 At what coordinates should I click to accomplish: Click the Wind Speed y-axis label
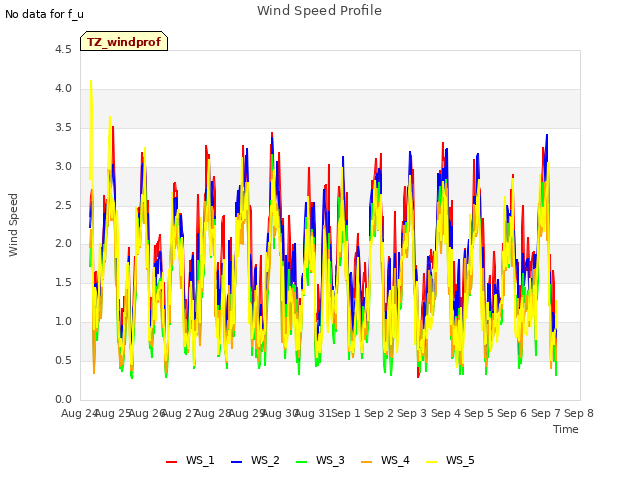tap(13, 225)
